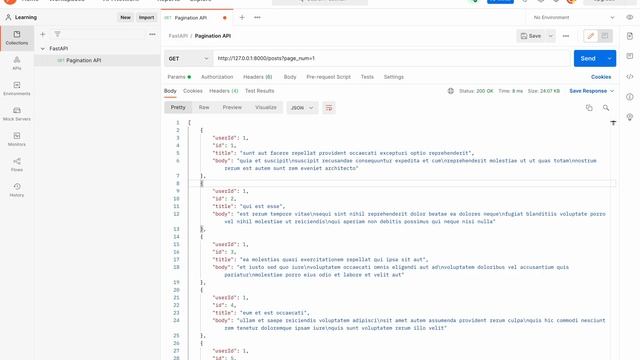Viewport: 640px width, 360px height.
Task: Click the Status: 200 OK text
Action: coord(476,91)
